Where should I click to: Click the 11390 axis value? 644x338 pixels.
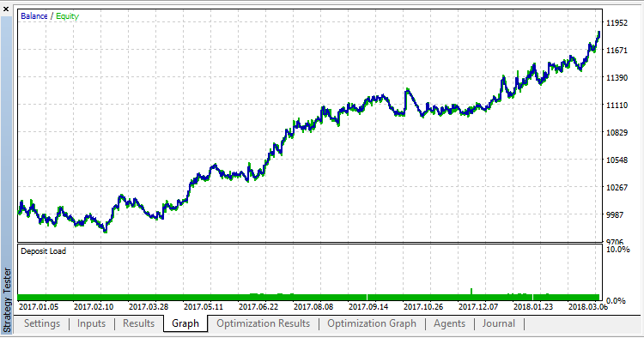point(617,77)
